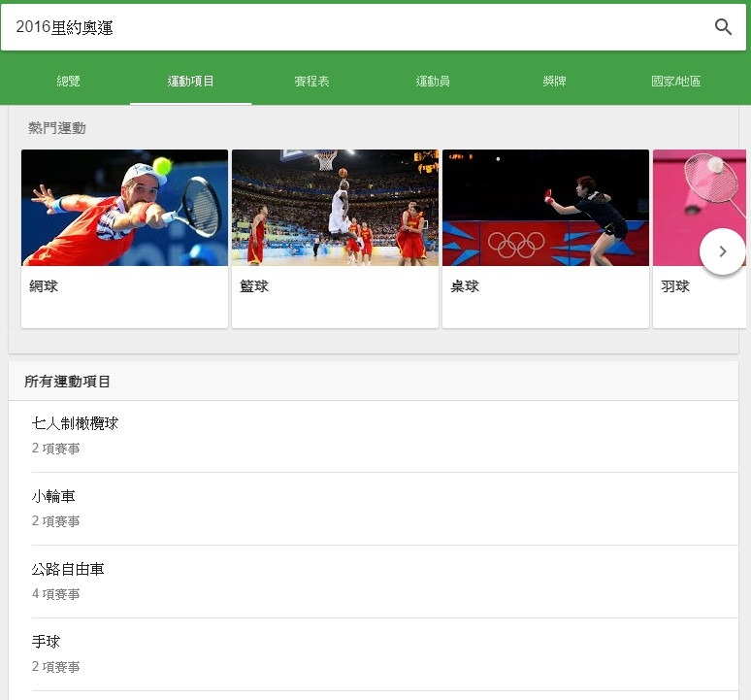Image resolution: width=751 pixels, height=700 pixels.
Task: Click the 所有運動項目 section heading
Action: coord(68,382)
